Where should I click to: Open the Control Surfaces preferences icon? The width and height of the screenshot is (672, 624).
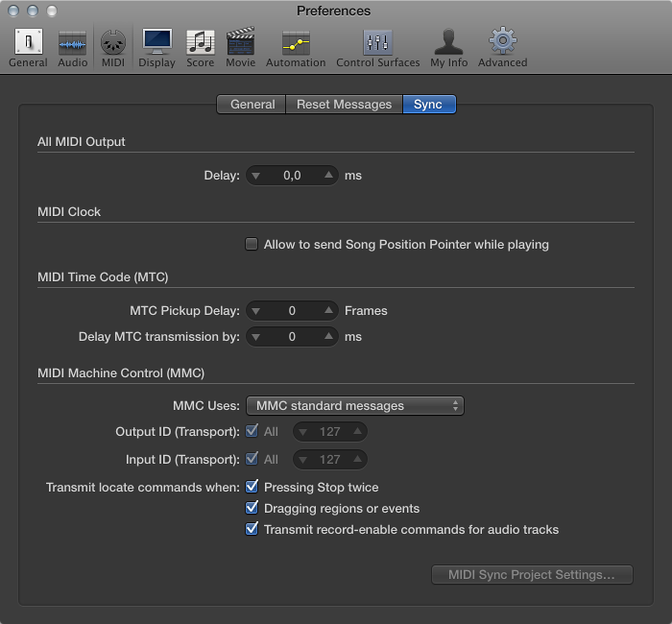[377, 42]
